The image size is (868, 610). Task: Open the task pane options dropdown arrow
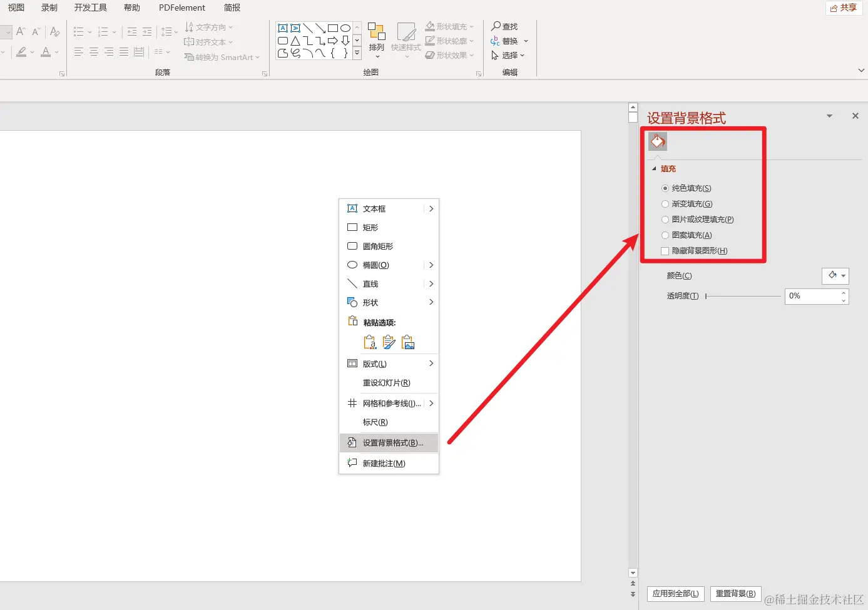click(830, 116)
